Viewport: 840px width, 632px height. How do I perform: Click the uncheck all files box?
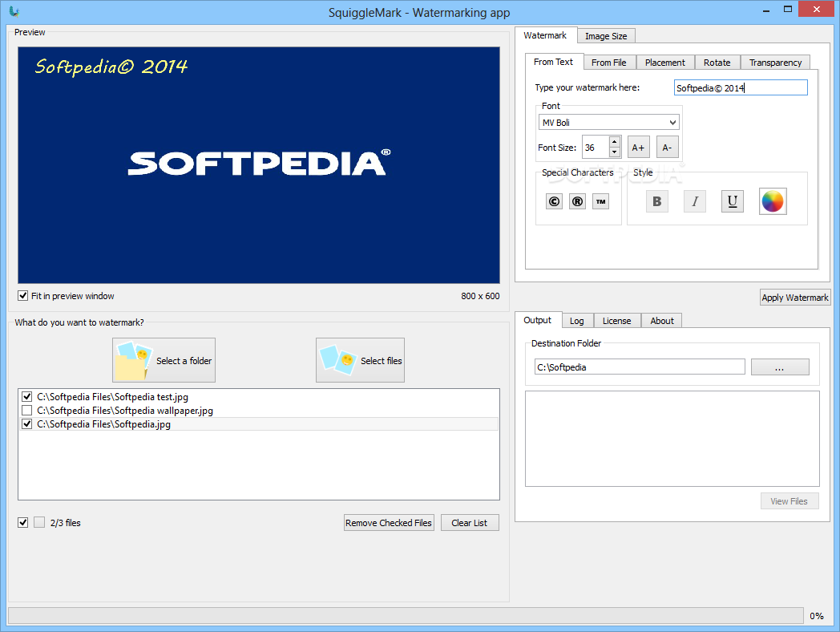(x=39, y=523)
